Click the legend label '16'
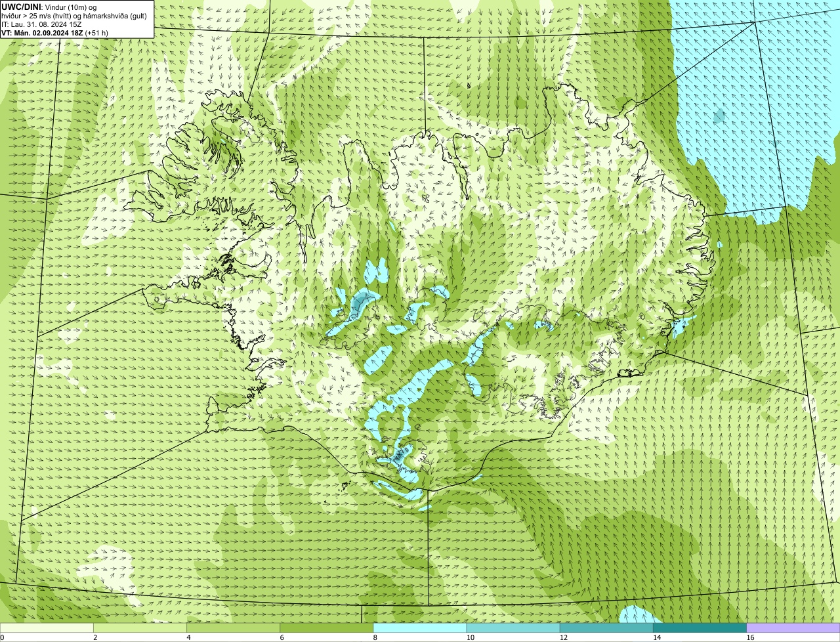Image resolution: width=840 pixels, height=642 pixels. tap(750, 637)
